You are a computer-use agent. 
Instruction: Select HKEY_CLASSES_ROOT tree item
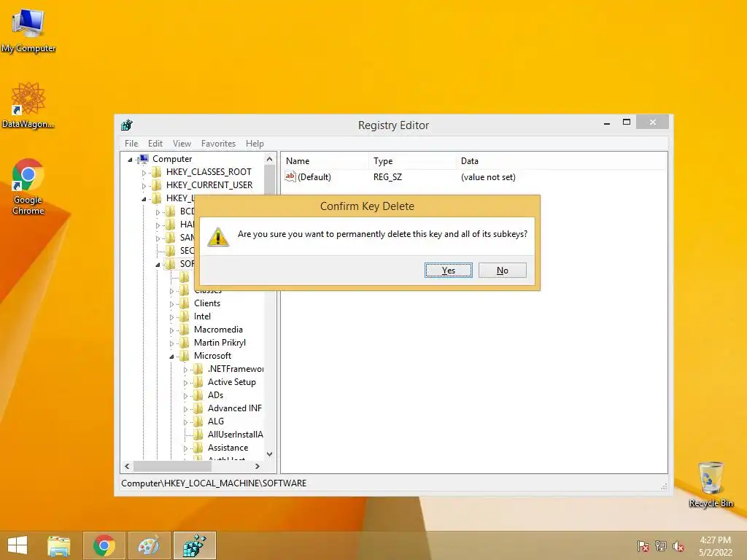pyautogui.click(x=209, y=172)
